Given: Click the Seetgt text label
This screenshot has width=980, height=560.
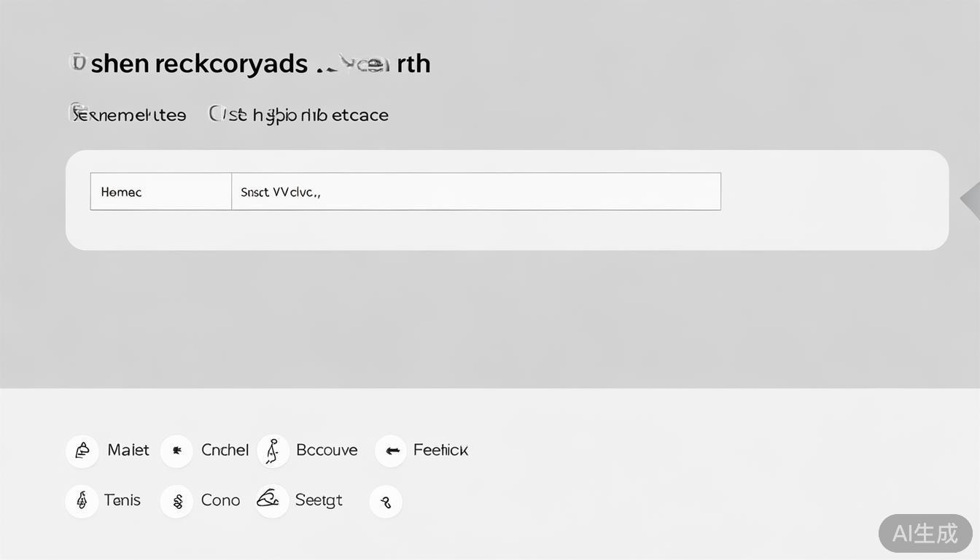Looking at the screenshot, I should 319,500.
